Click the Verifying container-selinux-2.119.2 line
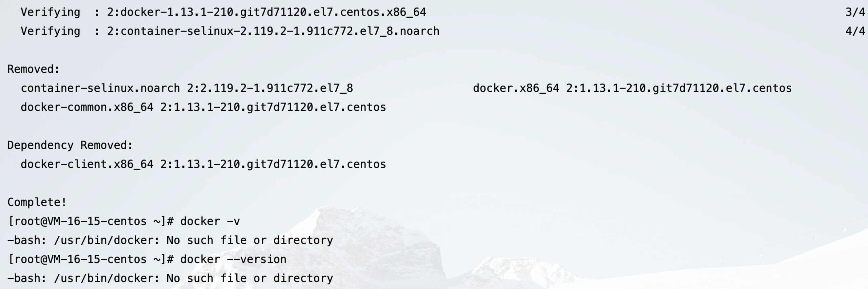The height and width of the screenshot is (289, 868). [x=230, y=31]
